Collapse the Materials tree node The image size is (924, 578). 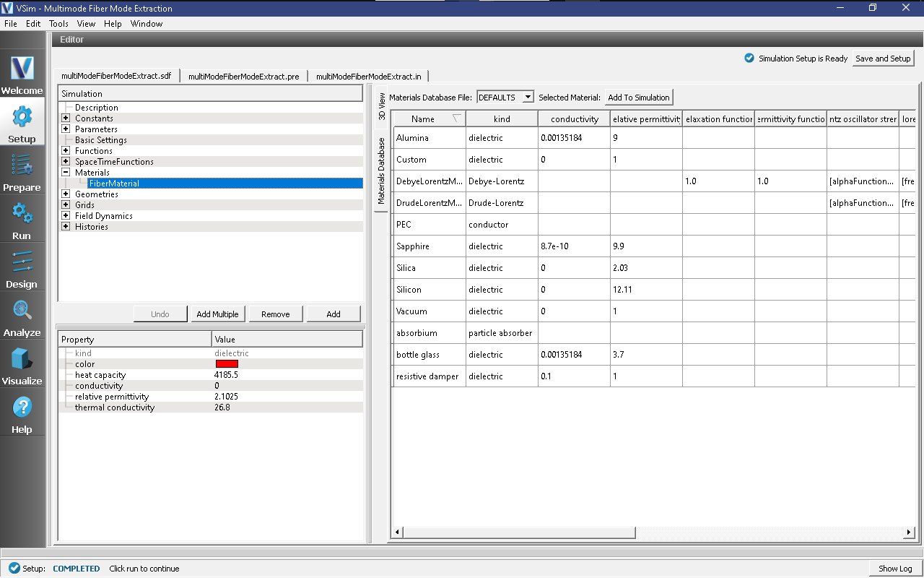66,173
